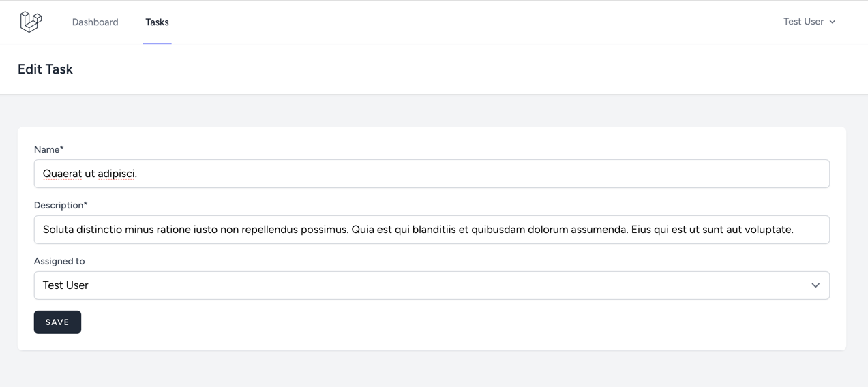Click the Description* field label

click(x=61, y=205)
